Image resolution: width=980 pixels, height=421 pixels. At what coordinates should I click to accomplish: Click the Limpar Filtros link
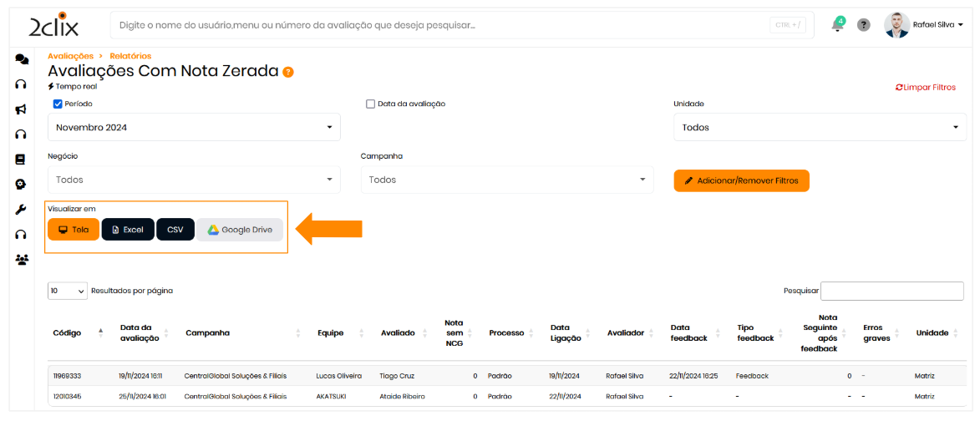pos(925,87)
